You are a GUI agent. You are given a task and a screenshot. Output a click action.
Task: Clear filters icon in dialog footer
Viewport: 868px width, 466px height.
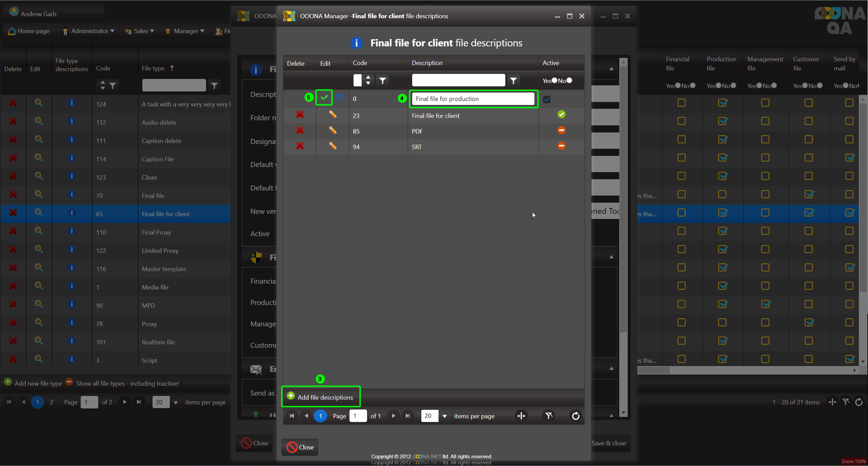tap(549, 416)
